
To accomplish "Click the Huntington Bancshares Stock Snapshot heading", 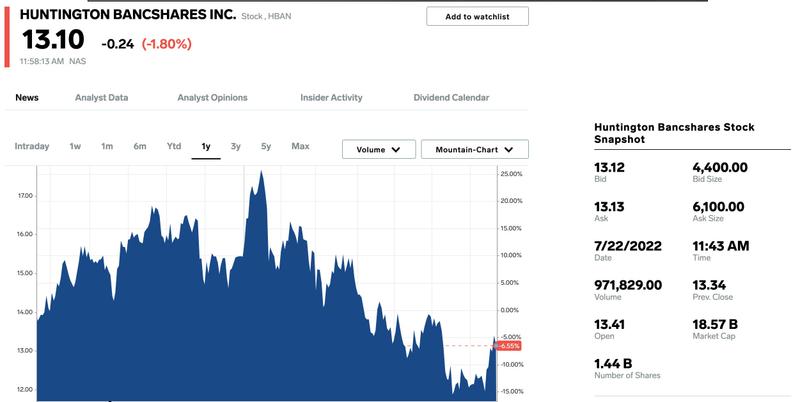I will click(674, 133).
